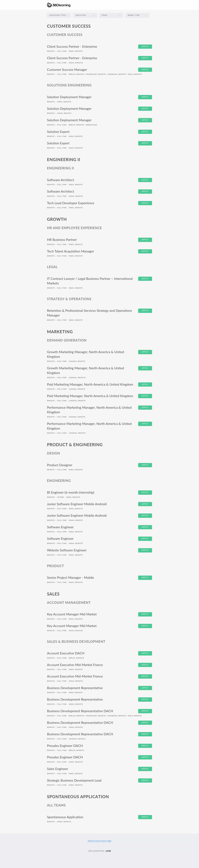This screenshot has width=199, height=868.
Task: Click the Lever logo in footer
Action: pyautogui.click(x=108, y=851)
